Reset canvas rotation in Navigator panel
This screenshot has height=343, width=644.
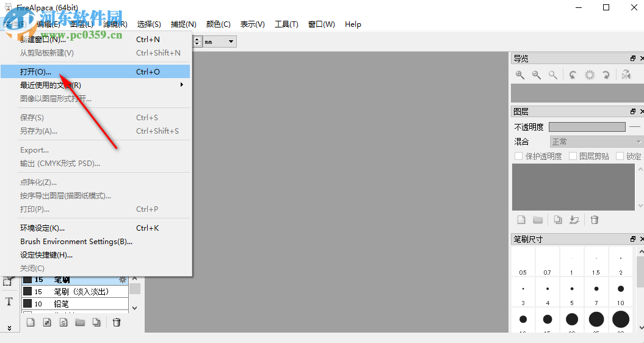590,74
